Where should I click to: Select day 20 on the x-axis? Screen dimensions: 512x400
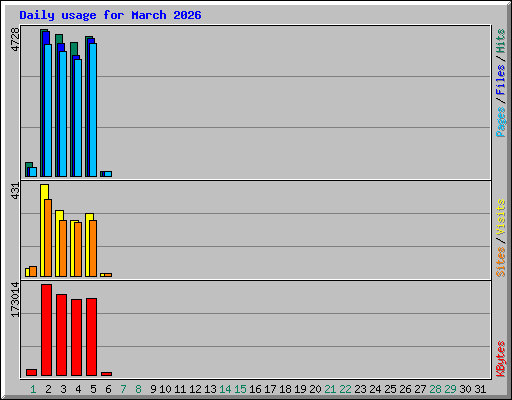[x=315, y=389]
